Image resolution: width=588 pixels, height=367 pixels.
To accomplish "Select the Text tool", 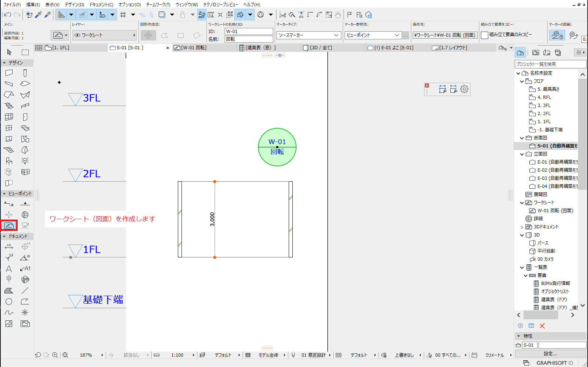I will tap(9, 269).
